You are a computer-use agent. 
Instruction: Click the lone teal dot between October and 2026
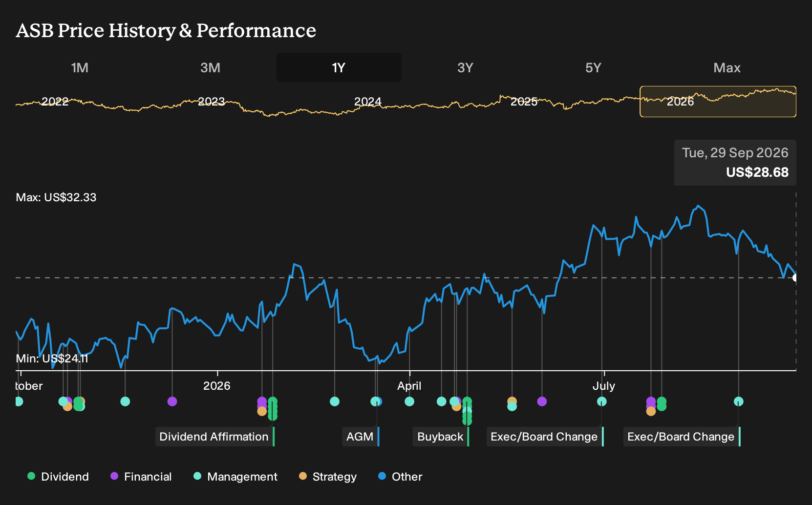[x=125, y=401]
